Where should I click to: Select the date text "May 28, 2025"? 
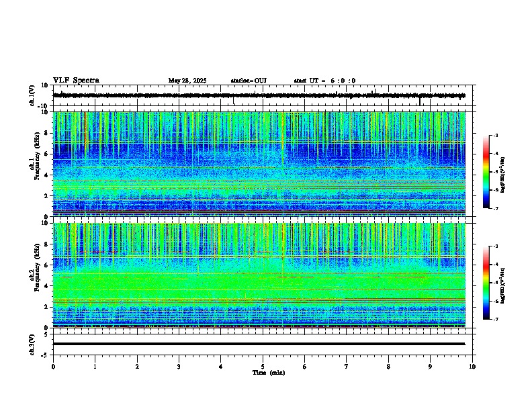pos(187,81)
